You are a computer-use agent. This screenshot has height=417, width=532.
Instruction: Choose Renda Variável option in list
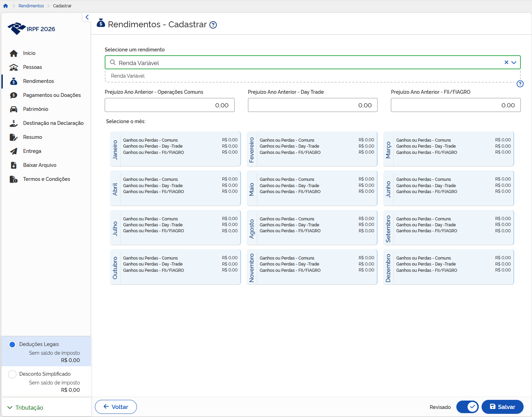click(128, 76)
